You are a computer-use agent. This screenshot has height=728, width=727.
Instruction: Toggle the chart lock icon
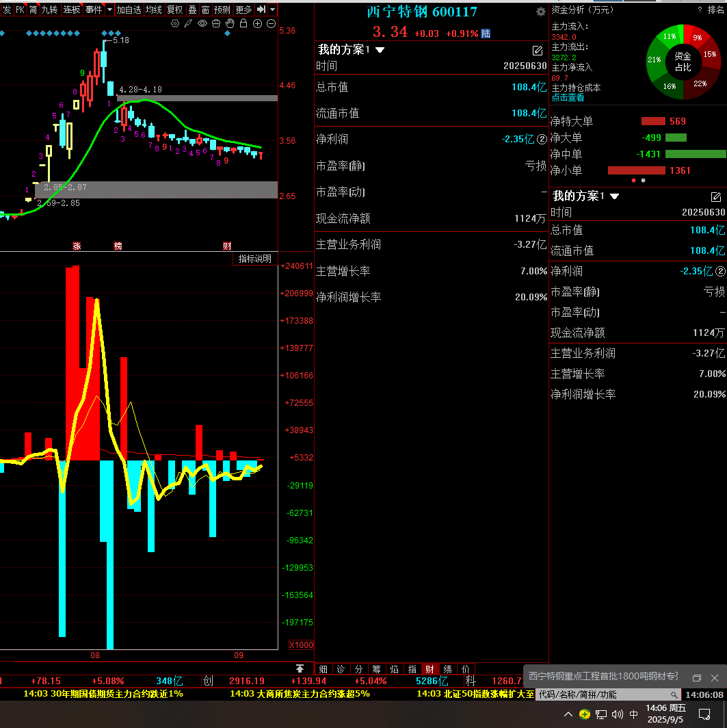pyautogui.click(x=243, y=23)
